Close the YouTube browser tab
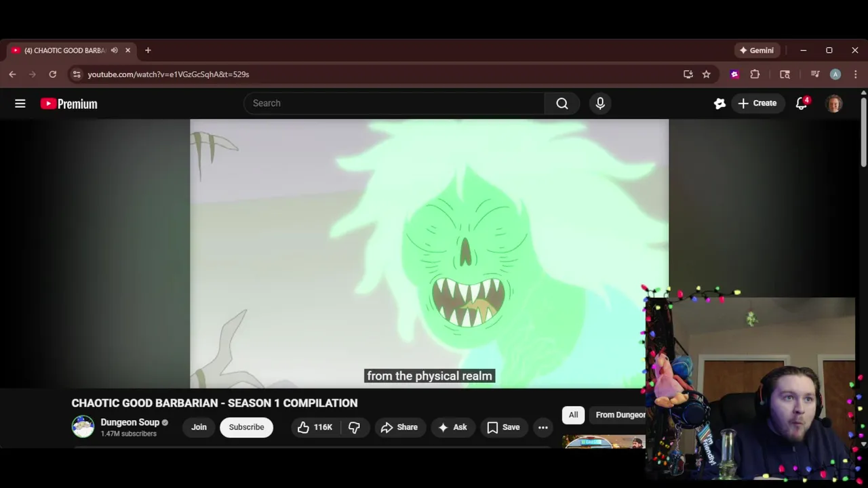The width and height of the screenshot is (868, 488). 127,50
